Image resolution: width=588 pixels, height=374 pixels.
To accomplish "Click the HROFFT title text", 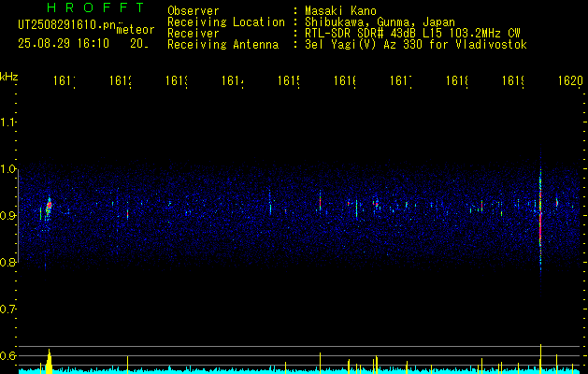I will [x=95, y=7].
